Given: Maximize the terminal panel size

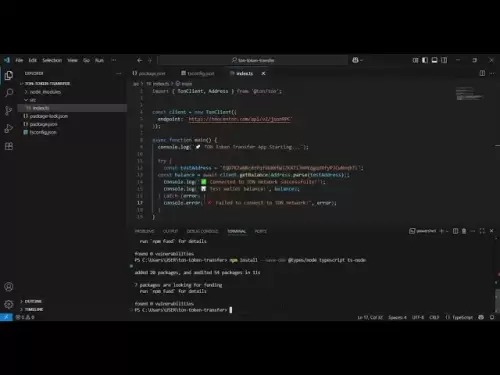Looking at the screenshot, I should point(482,231).
